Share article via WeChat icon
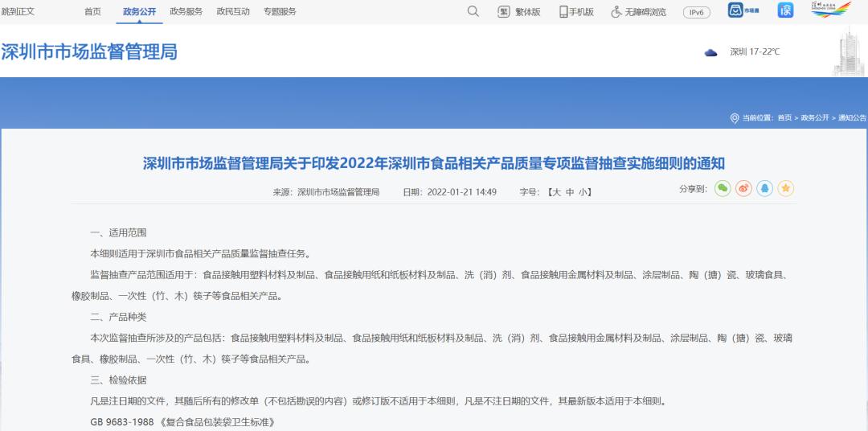 723,188
